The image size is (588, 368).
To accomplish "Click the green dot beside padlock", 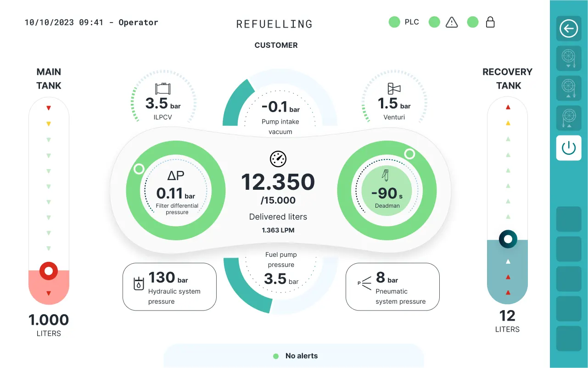I will (x=473, y=22).
